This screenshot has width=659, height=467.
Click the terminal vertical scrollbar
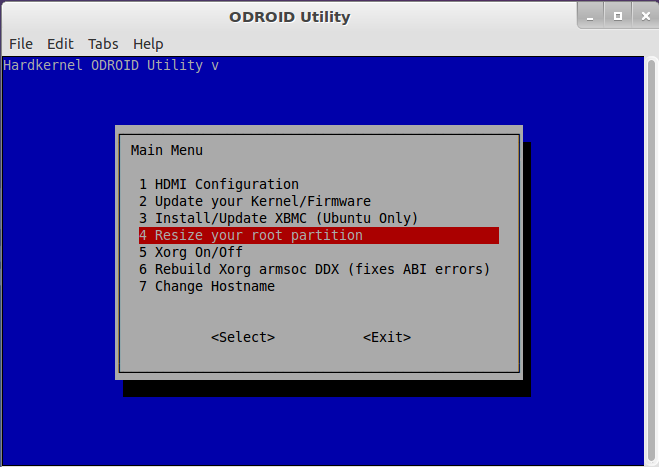651,261
